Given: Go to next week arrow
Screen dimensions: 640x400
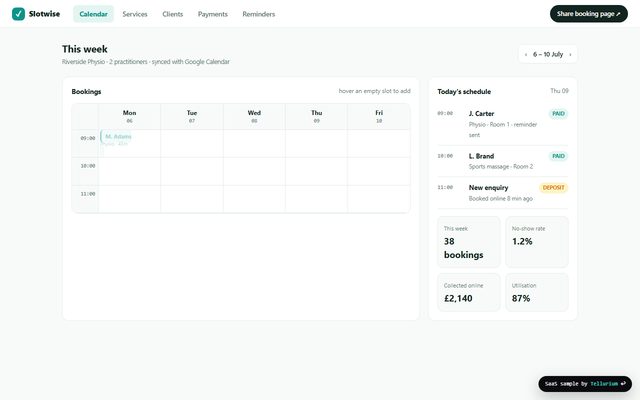Looking at the screenshot, I should (570, 54).
